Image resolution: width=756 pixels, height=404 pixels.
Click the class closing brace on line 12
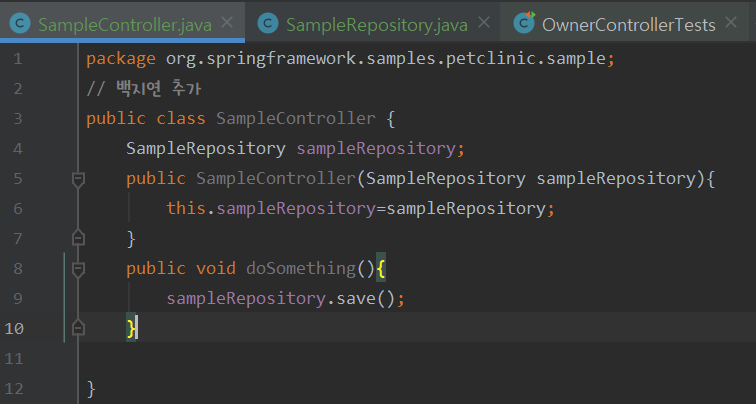pos(91,389)
